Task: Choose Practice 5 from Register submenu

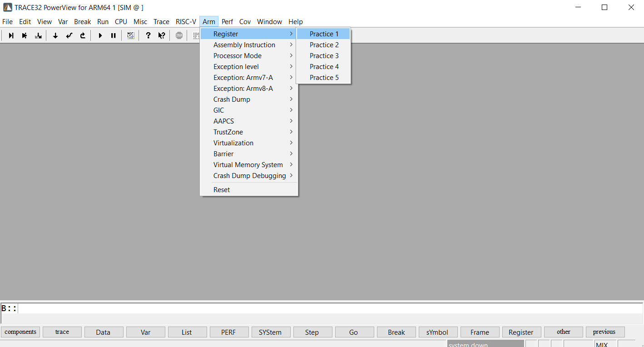Action: click(x=323, y=78)
